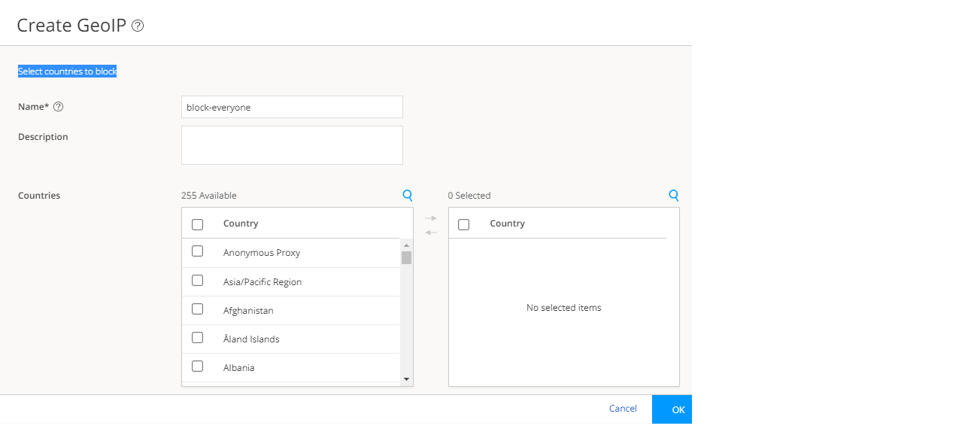
Task: Check the select-all checkbox in Selected list
Action: point(464,223)
